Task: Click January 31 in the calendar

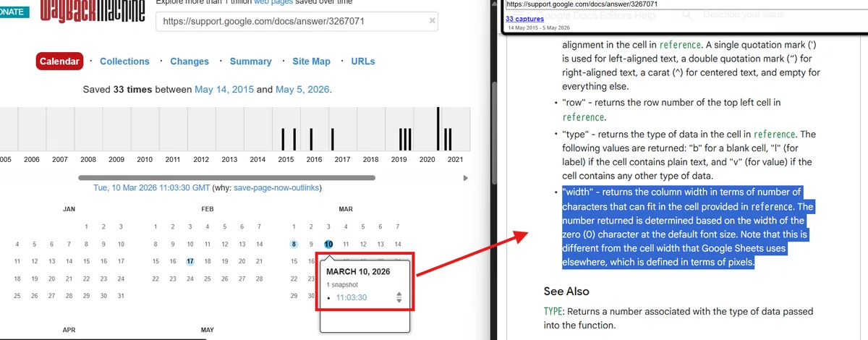Action: (x=121, y=296)
